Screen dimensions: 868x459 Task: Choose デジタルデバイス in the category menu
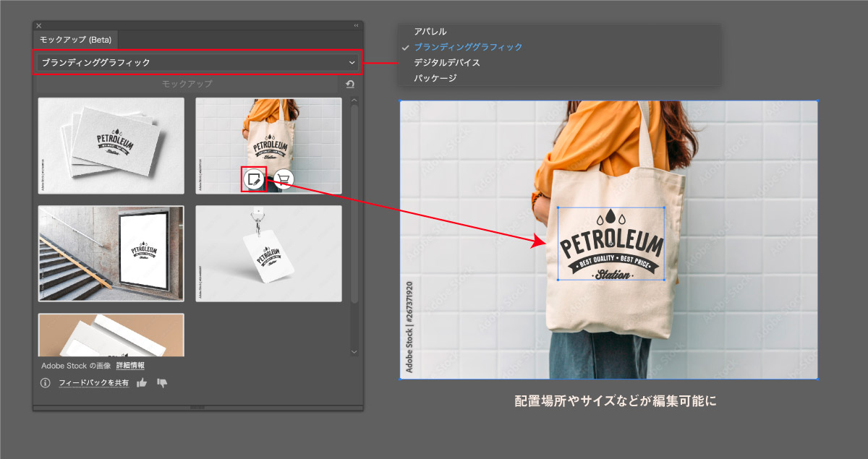tap(446, 63)
